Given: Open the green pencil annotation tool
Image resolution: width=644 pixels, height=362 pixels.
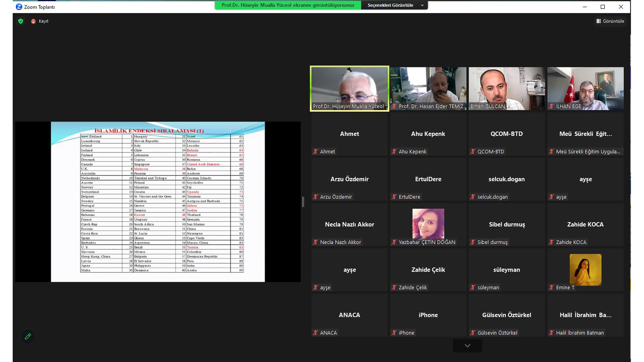Looking at the screenshot, I should point(28,336).
